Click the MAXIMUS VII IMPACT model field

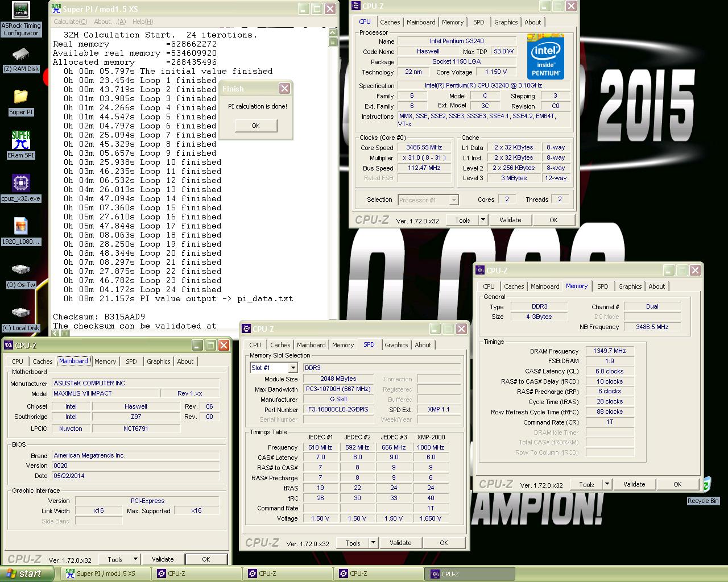(105, 393)
